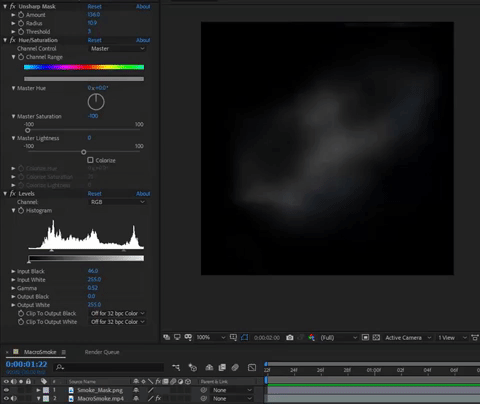
Task: Click parent pick whip for MacroSmoke.mp4
Action: click(x=204, y=398)
